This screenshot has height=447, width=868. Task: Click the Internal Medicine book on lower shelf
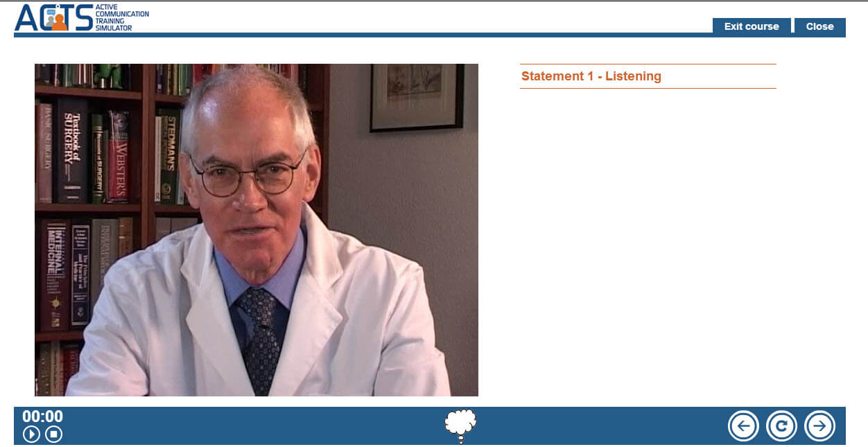point(54,274)
